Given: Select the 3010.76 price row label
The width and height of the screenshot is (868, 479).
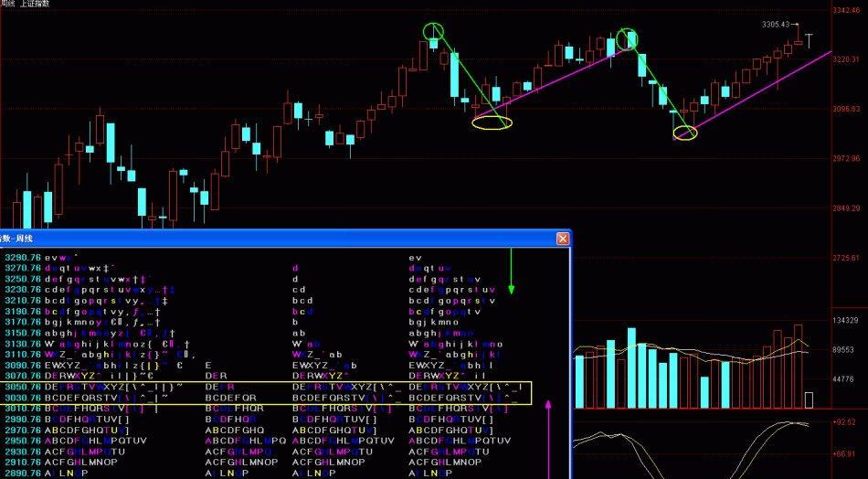Looking at the screenshot, I should pyautogui.click(x=23, y=409).
